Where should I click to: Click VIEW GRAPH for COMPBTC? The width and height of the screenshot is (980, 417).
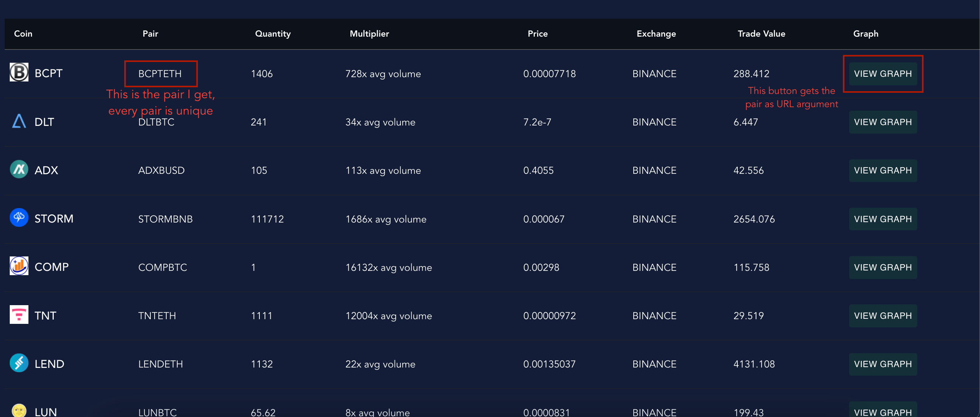point(883,267)
